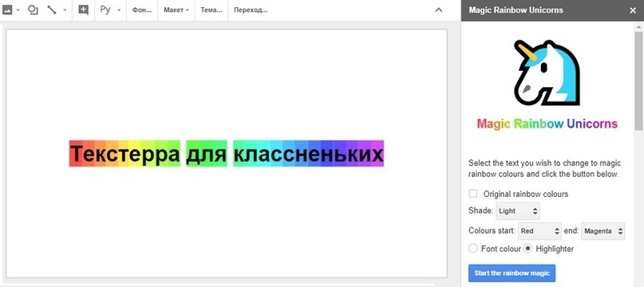The height and width of the screenshot is (287, 644).
Task: Open the end colour Magenta dropdown
Action: 603,230
